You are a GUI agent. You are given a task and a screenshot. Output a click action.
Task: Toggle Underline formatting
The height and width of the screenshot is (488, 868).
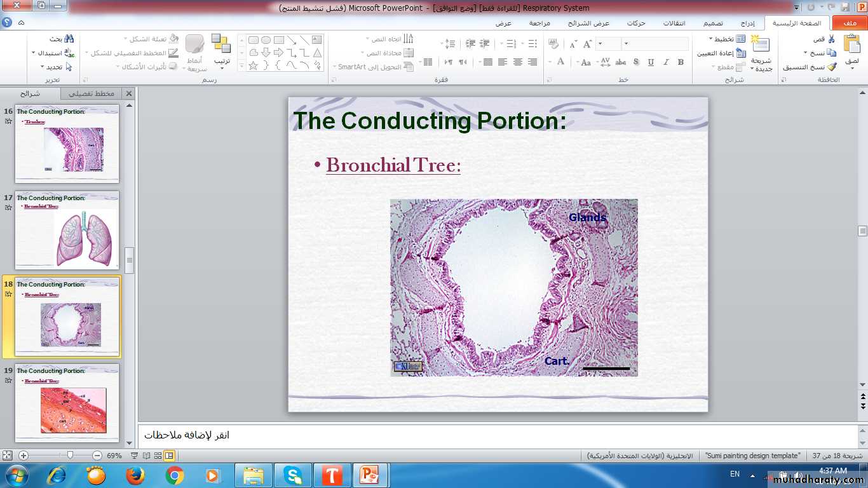[x=651, y=62]
